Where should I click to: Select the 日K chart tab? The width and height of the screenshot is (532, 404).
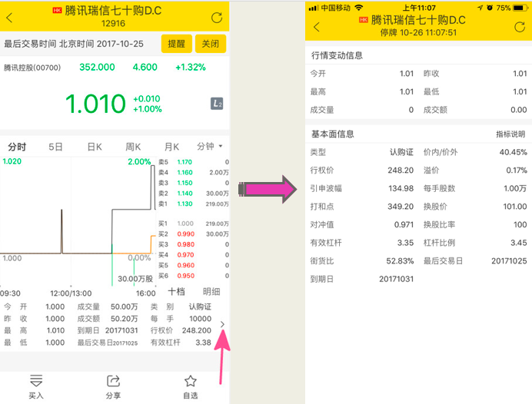[x=95, y=147]
